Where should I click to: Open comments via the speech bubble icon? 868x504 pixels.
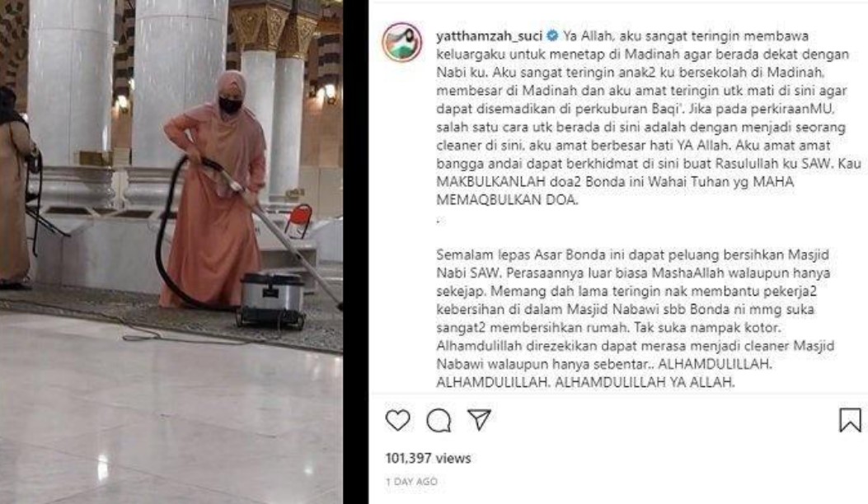click(x=439, y=421)
